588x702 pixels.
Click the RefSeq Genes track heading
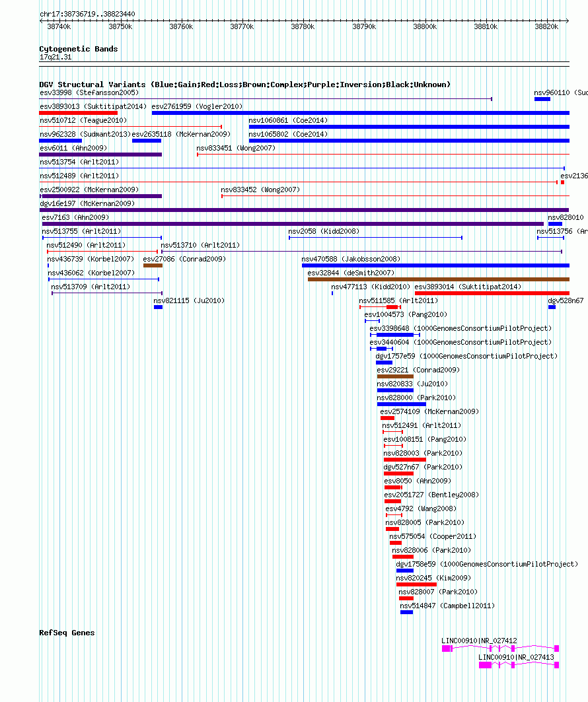pos(67,633)
